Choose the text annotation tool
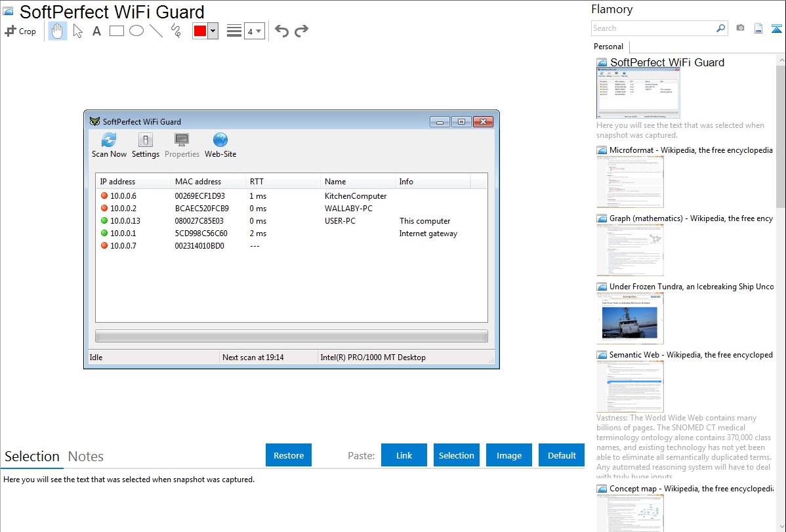This screenshot has width=786, height=532. pos(96,31)
